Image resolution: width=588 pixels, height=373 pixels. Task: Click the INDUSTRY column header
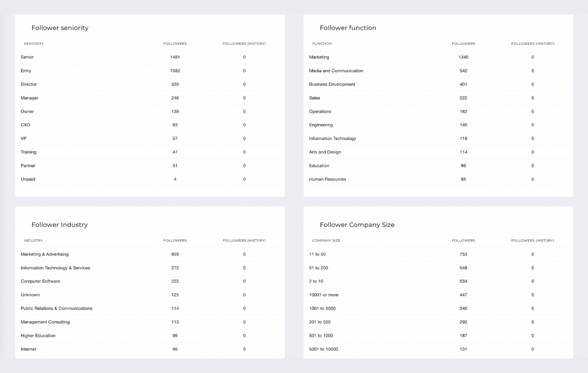coord(33,241)
